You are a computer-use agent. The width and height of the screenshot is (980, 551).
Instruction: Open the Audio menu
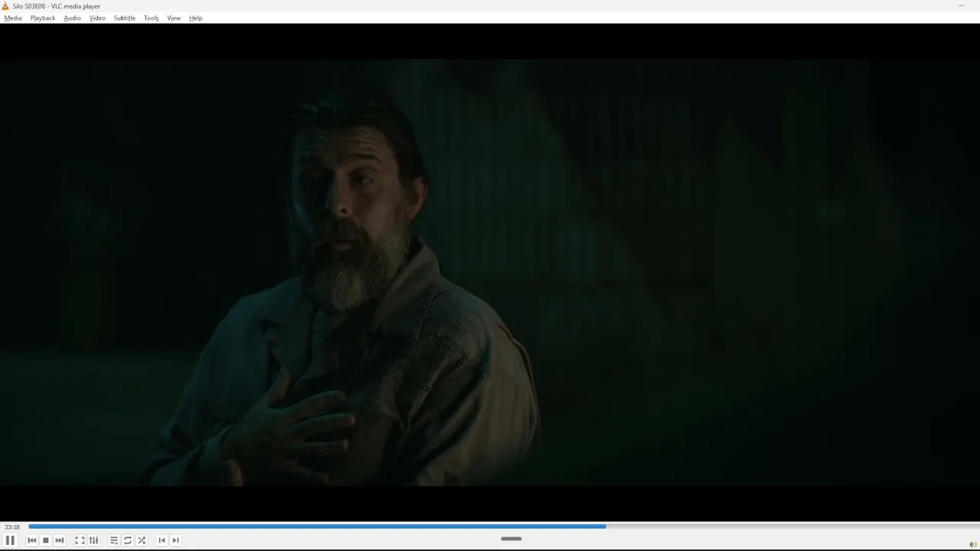(x=72, y=18)
